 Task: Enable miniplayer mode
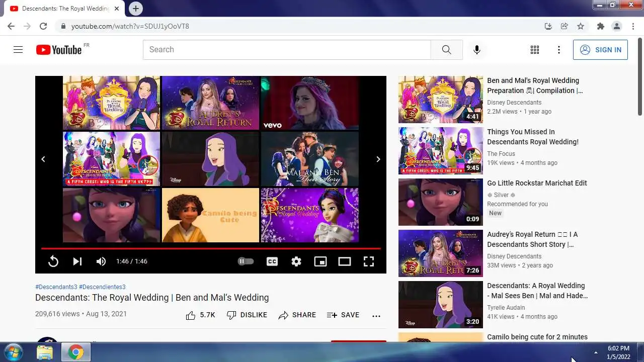[x=320, y=261]
